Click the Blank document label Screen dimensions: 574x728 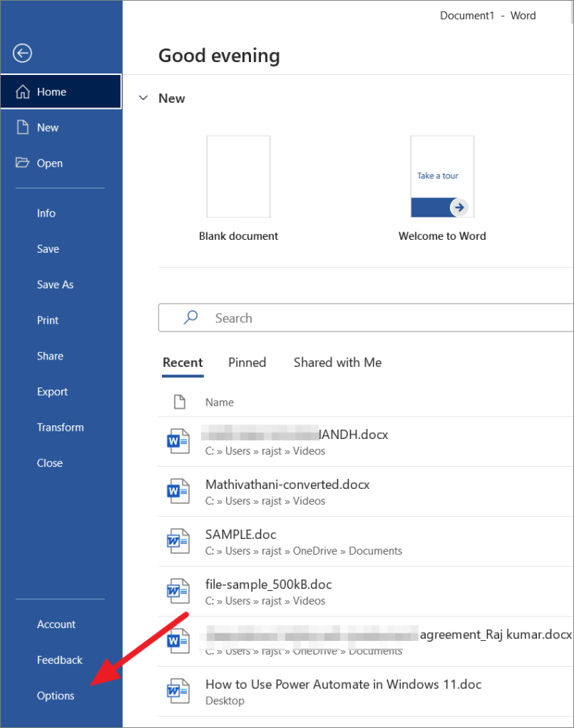pyautogui.click(x=238, y=236)
